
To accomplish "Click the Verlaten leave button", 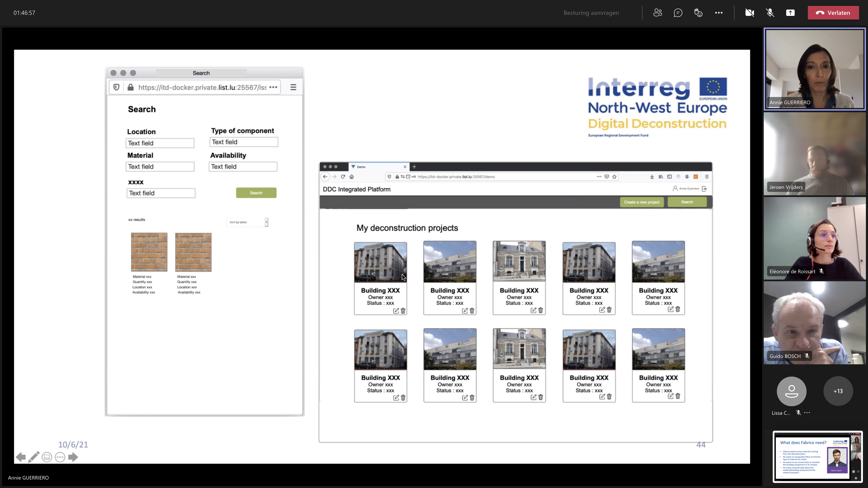I will [x=833, y=13].
